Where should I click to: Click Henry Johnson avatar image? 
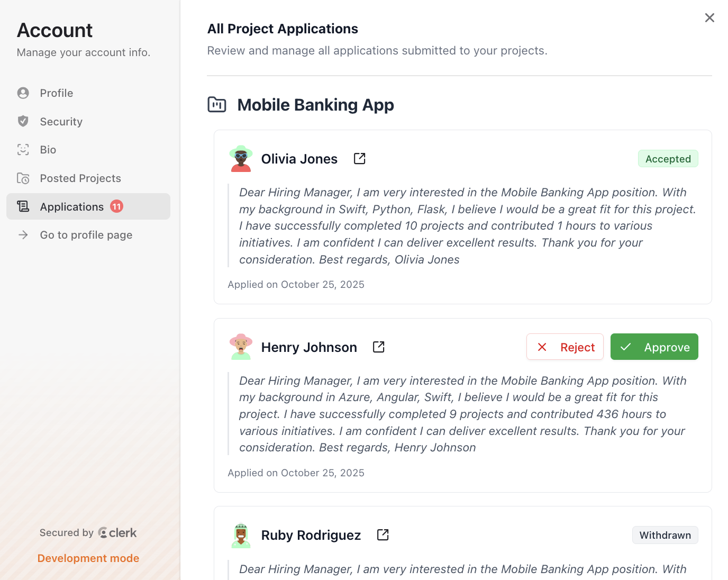coord(241,347)
